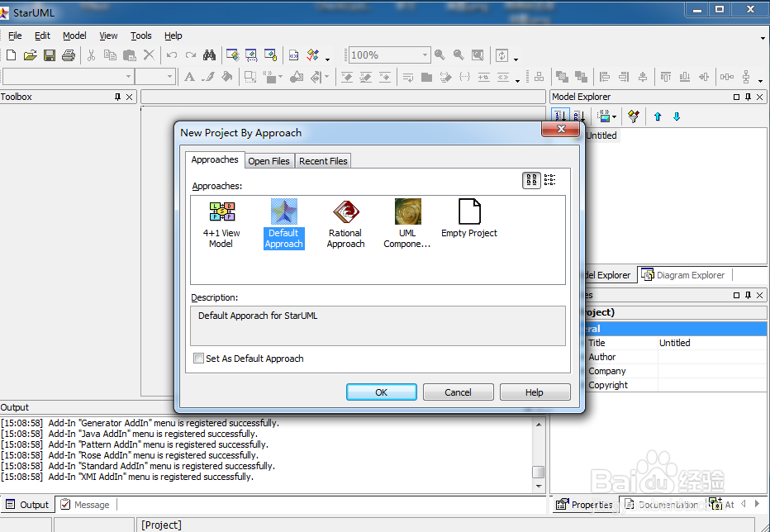Viewport: 770px width, 532px height.
Task: Select the Empty Project approach
Action: [x=469, y=219]
